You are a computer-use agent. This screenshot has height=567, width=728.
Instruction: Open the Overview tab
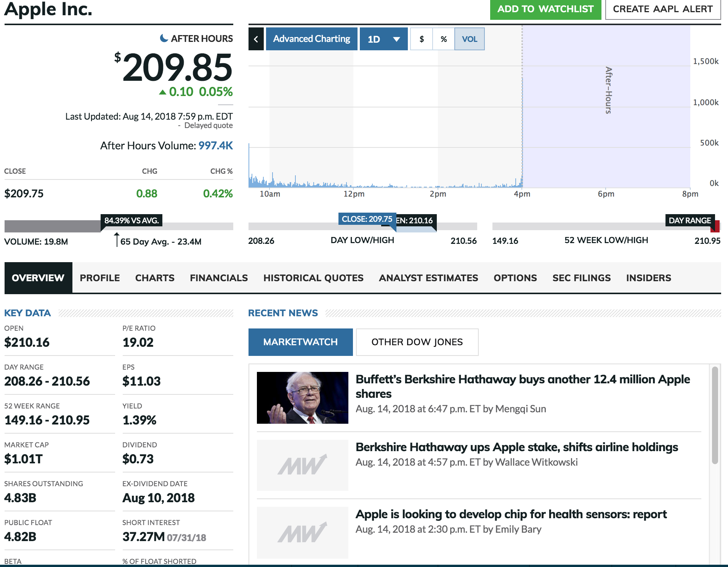tap(38, 278)
